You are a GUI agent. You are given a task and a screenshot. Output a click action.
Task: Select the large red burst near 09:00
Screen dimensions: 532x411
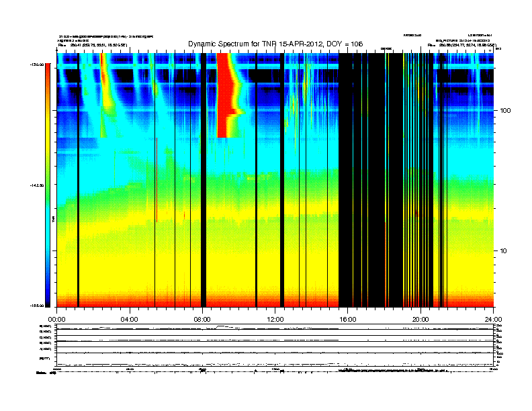coord(227,95)
